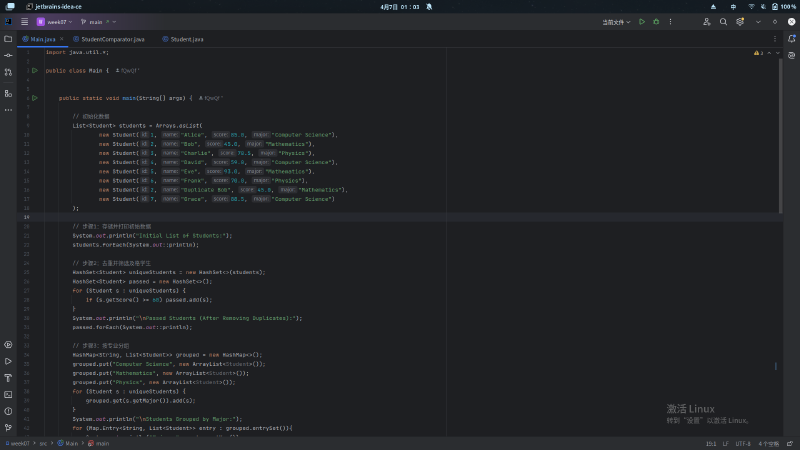Click the grouped.put("Physics" line

pos(154,382)
